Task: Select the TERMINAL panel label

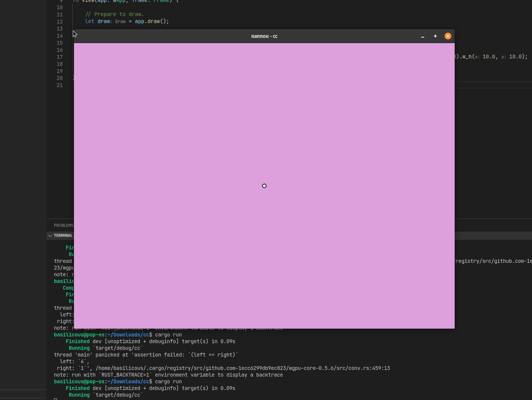Action: pos(63,236)
